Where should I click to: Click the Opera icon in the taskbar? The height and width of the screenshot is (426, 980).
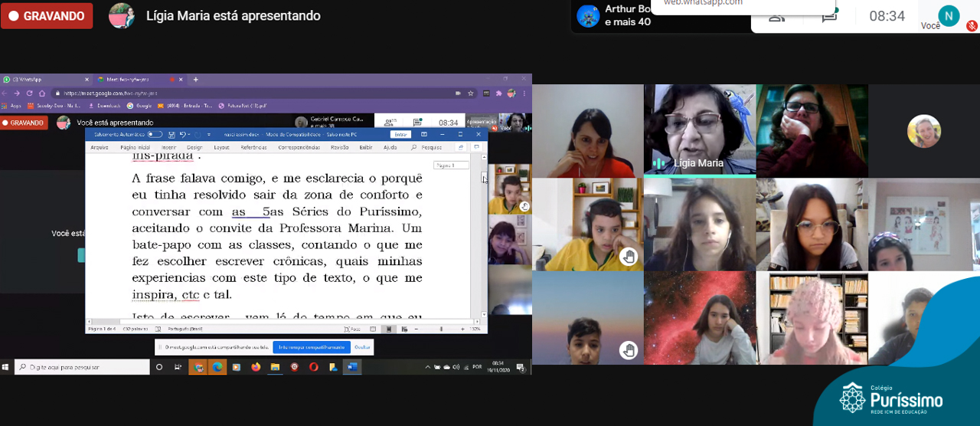point(313,367)
